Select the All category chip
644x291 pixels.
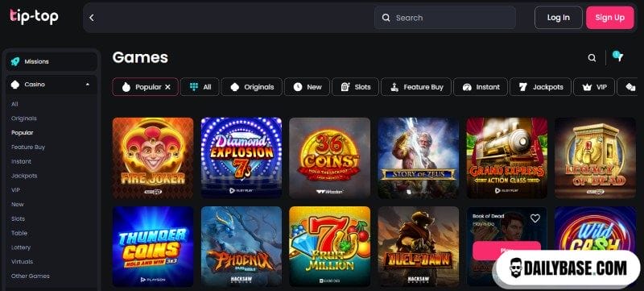(x=200, y=87)
